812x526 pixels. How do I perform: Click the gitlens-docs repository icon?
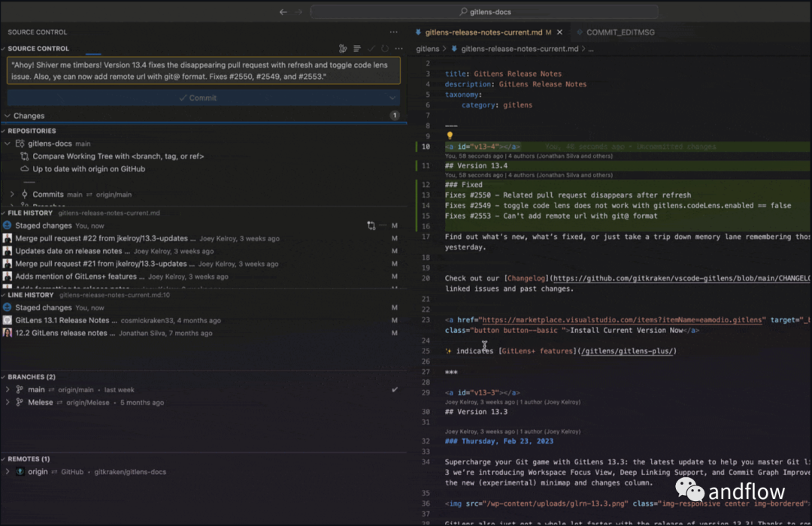click(x=20, y=144)
